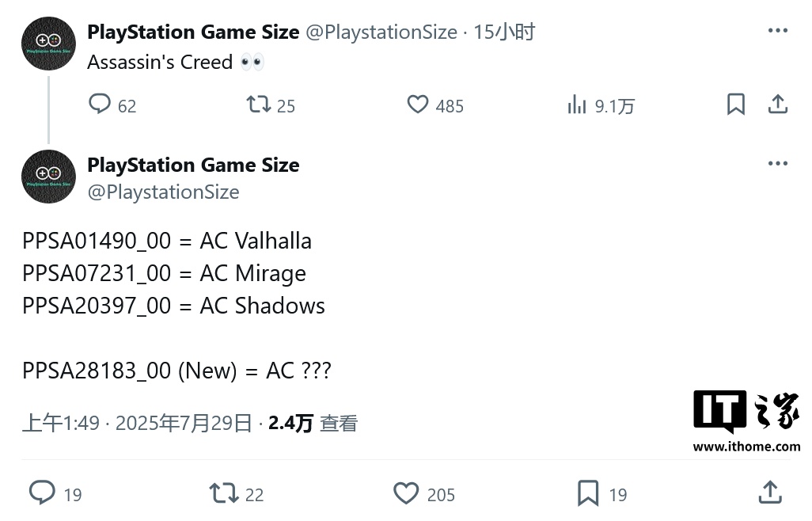Open the 上午1:49 · 2025年7月29日 timestamp
The image size is (812, 521).
(137, 424)
